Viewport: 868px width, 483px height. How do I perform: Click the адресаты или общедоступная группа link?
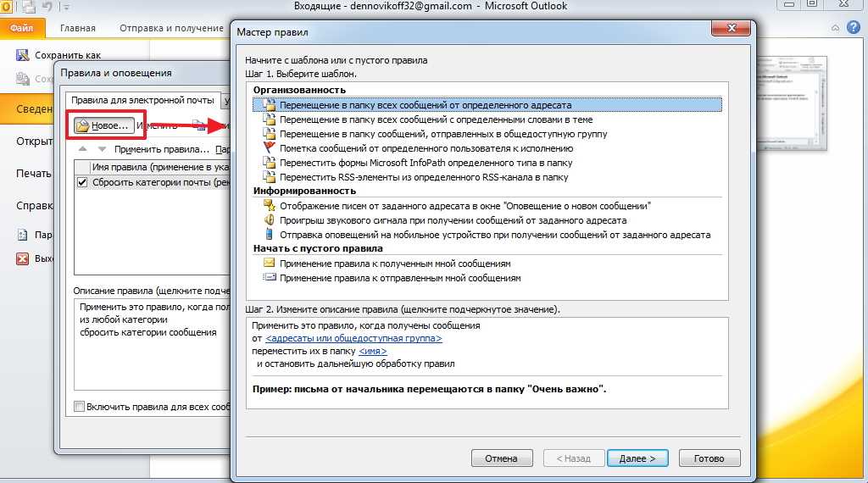click(353, 338)
